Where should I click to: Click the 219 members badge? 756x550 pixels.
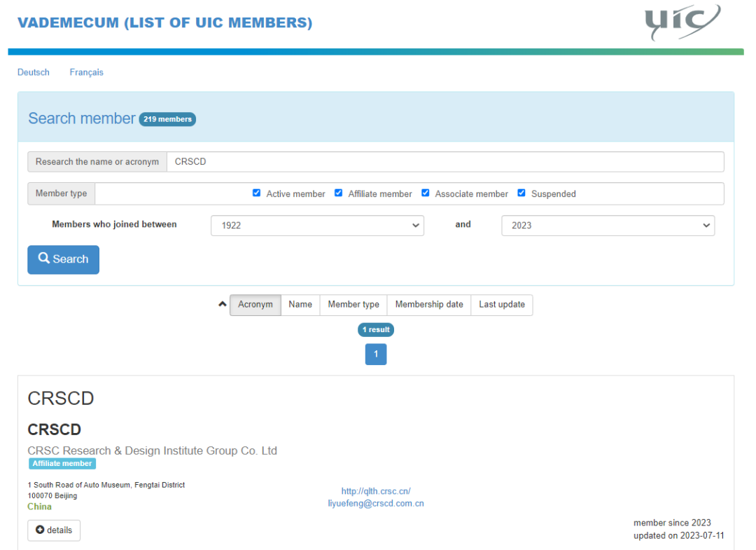point(167,119)
